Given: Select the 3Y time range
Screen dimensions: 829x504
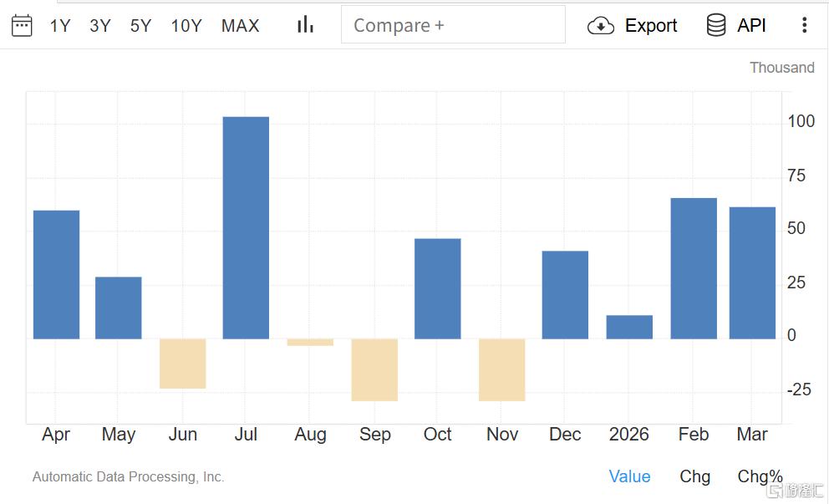Looking at the screenshot, I should pyautogui.click(x=100, y=26).
